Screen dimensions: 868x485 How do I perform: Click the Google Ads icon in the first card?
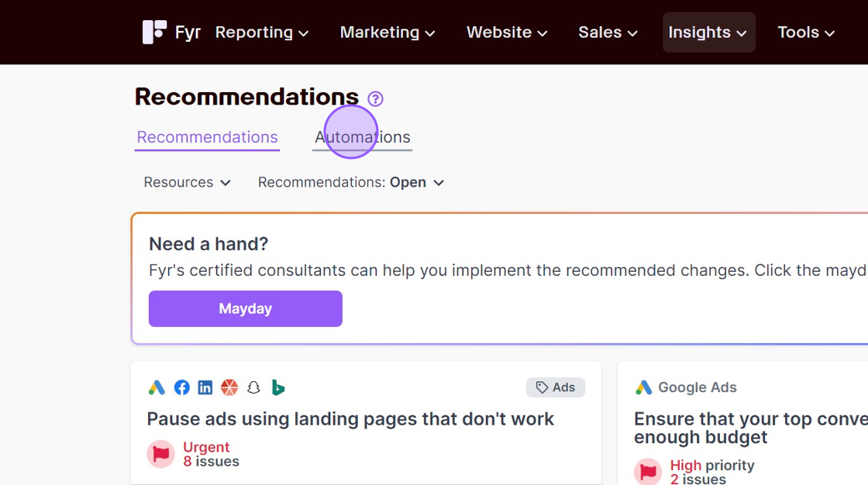[x=157, y=387]
